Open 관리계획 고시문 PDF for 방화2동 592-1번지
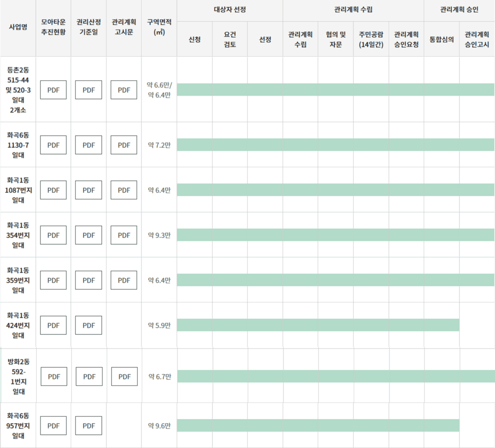 (124, 376)
